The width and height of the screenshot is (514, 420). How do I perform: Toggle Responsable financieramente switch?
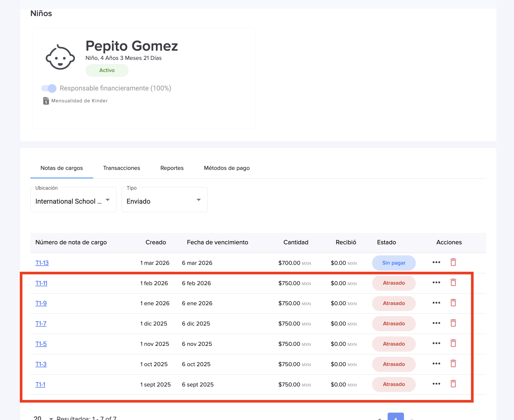[x=49, y=88]
